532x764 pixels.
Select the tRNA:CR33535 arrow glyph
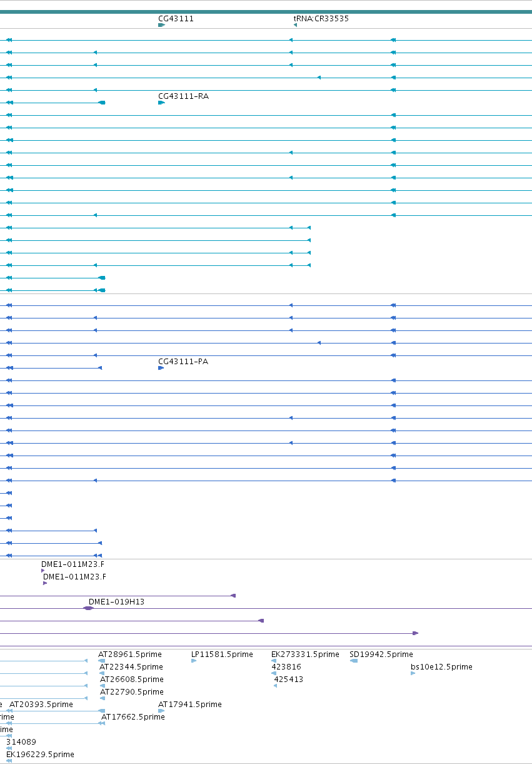(x=295, y=25)
